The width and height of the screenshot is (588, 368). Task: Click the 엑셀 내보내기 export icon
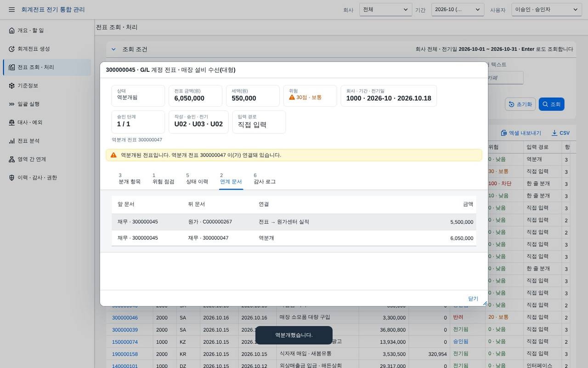click(x=504, y=133)
